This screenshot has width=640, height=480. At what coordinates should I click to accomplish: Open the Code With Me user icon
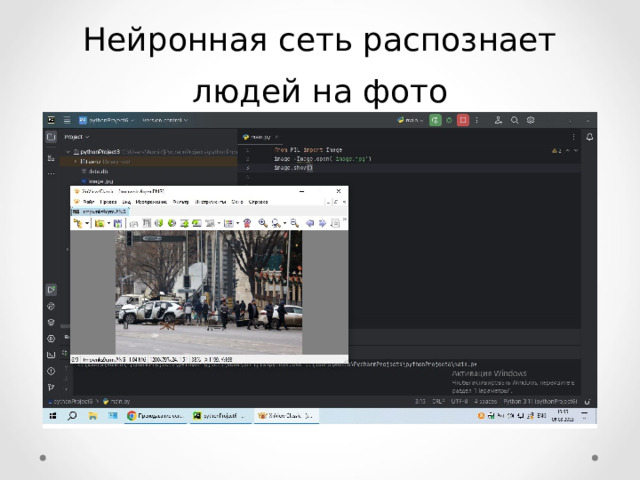498,120
